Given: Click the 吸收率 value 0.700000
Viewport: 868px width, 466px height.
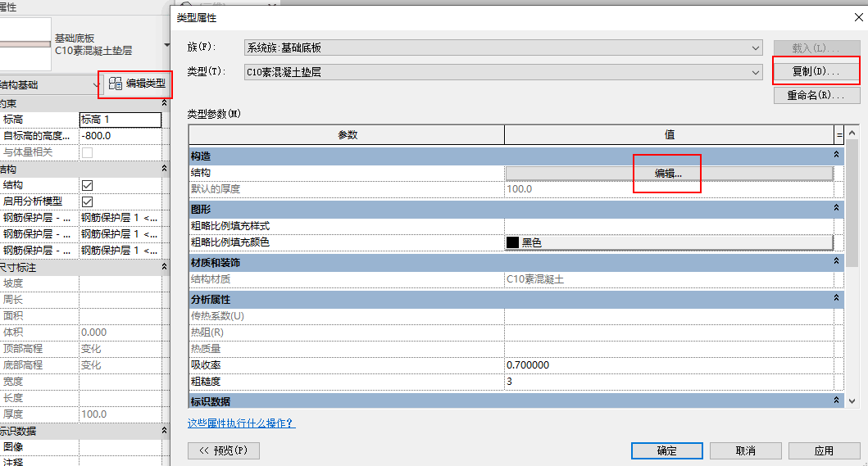Looking at the screenshot, I should point(669,365).
